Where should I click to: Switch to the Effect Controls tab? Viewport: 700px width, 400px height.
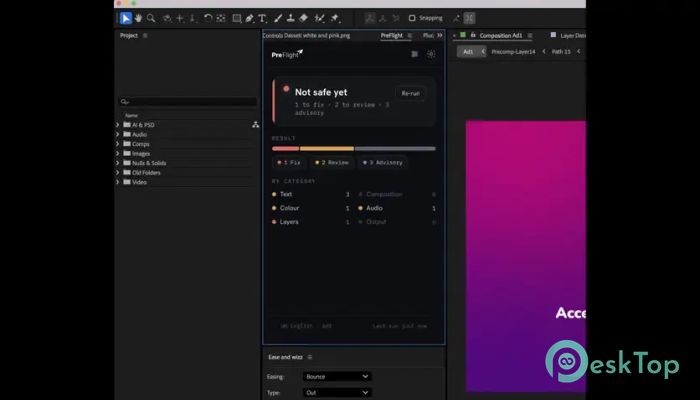[x=306, y=35]
